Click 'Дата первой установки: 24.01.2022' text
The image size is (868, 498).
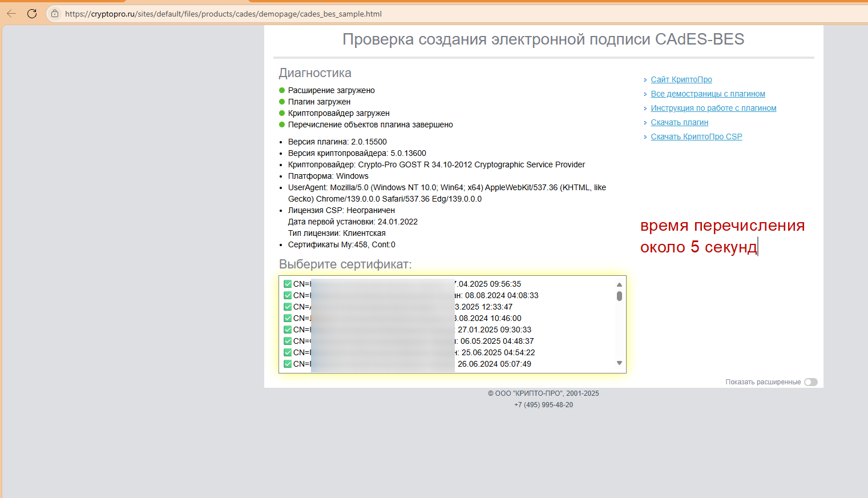click(x=353, y=222)
